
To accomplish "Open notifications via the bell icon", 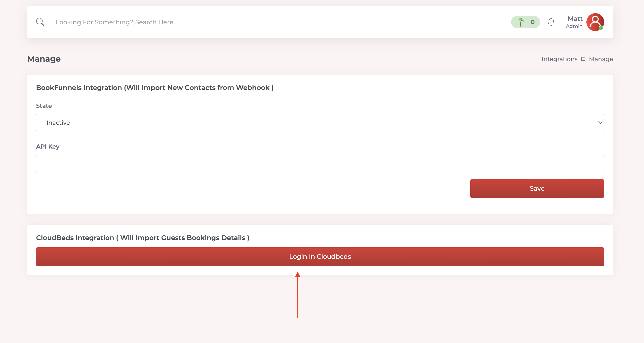I will [551, 22].
